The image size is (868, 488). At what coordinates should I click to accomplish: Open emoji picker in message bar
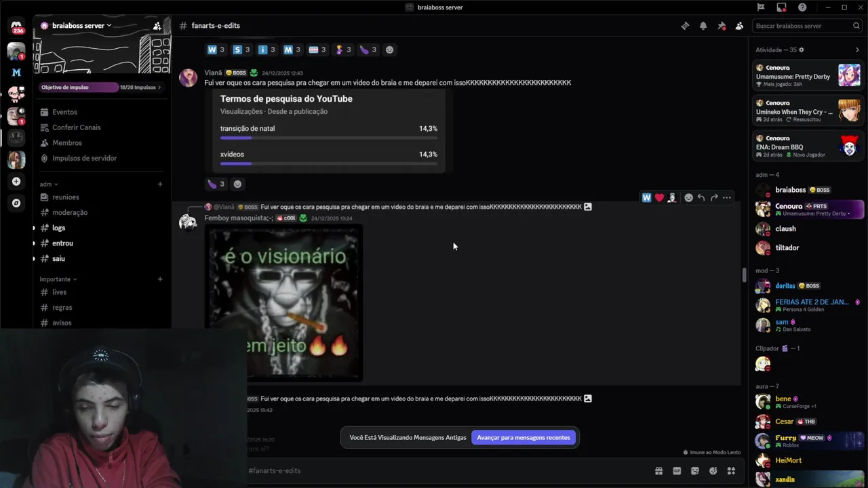[713, 471]
